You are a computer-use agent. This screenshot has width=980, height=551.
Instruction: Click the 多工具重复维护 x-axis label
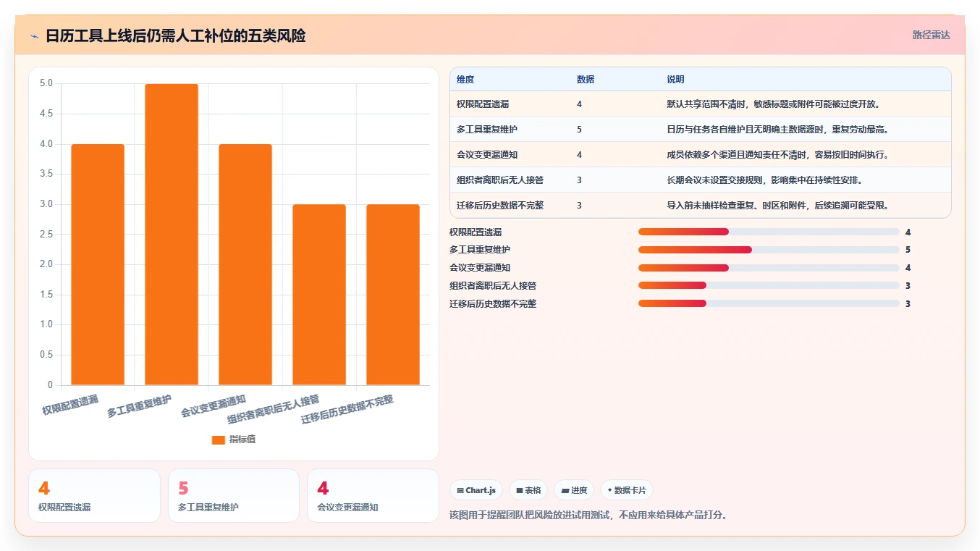[140, 406]
